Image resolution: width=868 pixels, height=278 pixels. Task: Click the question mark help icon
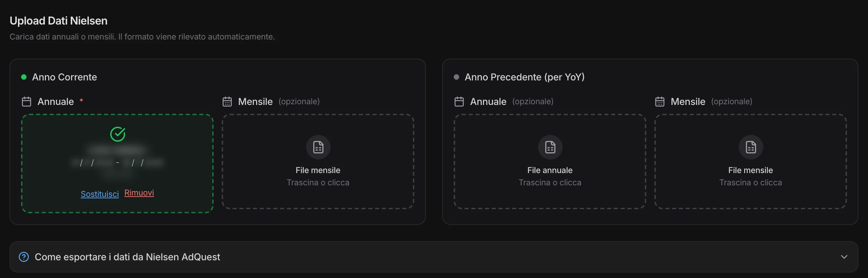[24, 257]
